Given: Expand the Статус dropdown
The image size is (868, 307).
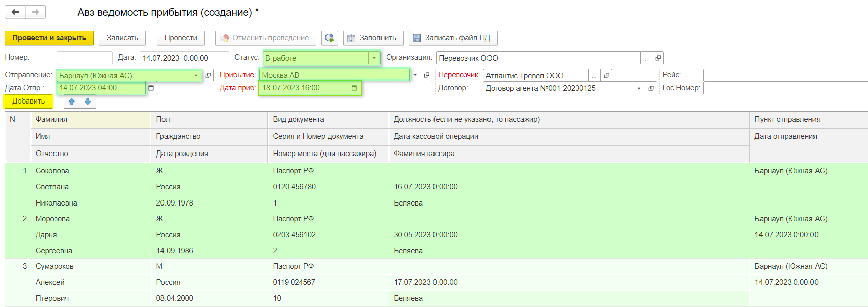Looking at the screenshot, I should pos(374,58).
